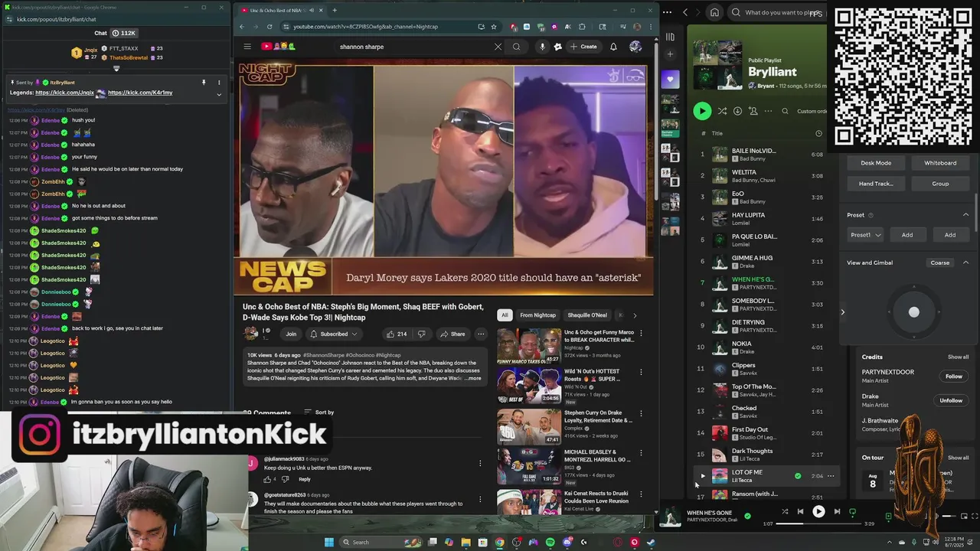The image size is (980, 551).
Task: Collapse the Preset section
Action: [x=965, y=215]
